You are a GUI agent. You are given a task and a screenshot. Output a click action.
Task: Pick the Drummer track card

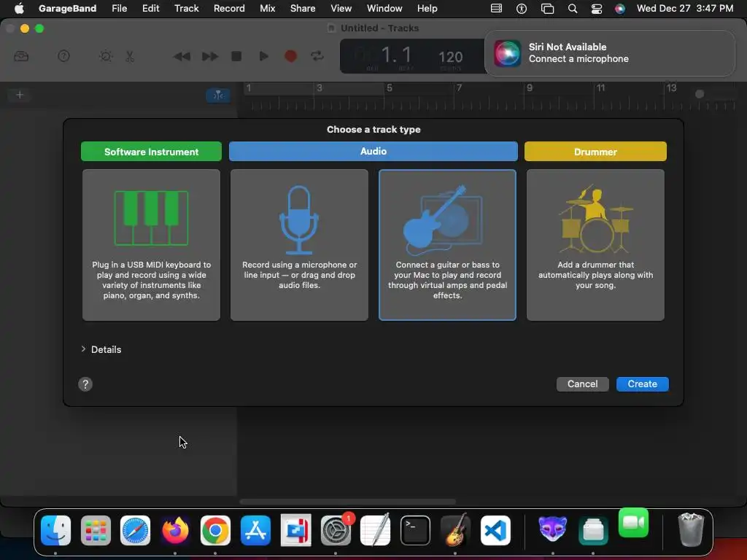pyautogui.click(x=595, y=245)
